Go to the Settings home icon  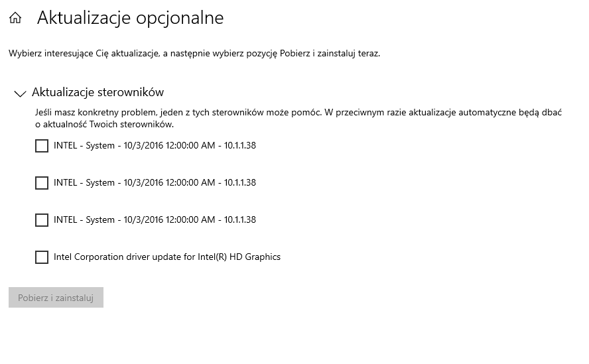[15, 18]
